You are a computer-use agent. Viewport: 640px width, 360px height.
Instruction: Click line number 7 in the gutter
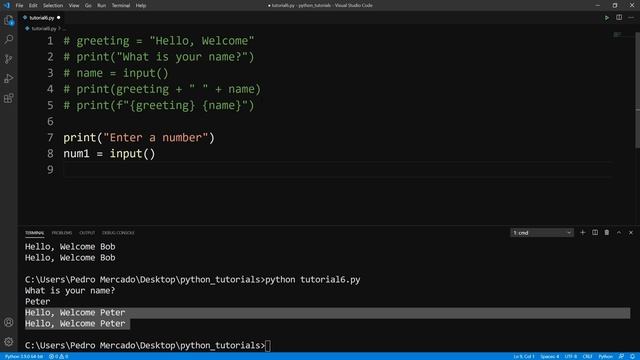50,138
